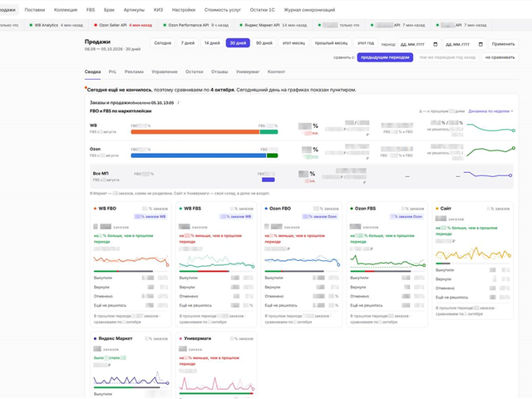Viewport: 532px width, 399px height.
Task: Open FBS in top navigation
Action: pyautogui.click(x=91, y=10)
